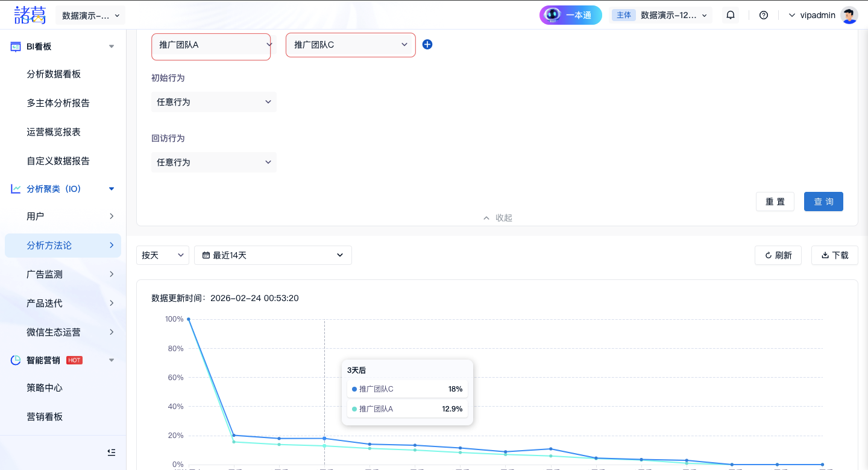Click the 一本通 robot assistant icon

(551, 15)
